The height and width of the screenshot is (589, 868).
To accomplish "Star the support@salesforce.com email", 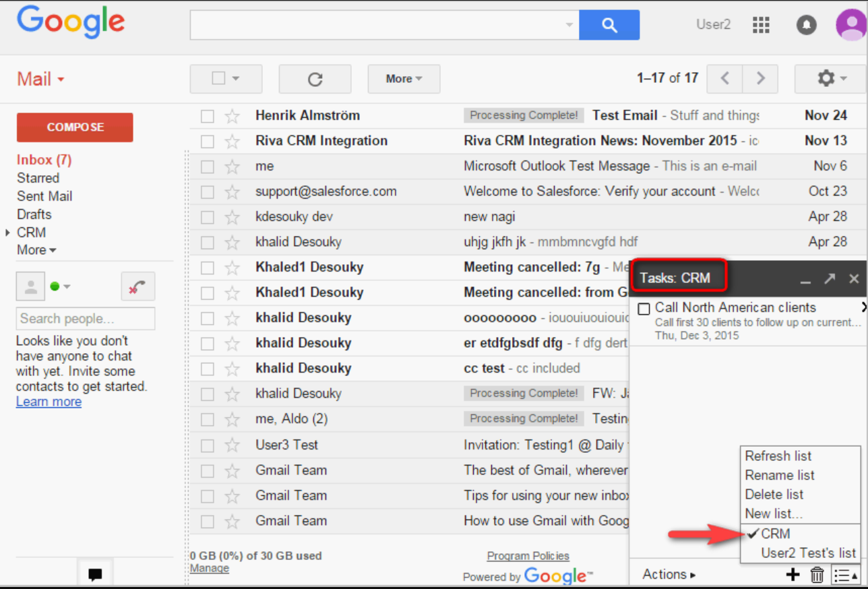I will tap(232, 192).
